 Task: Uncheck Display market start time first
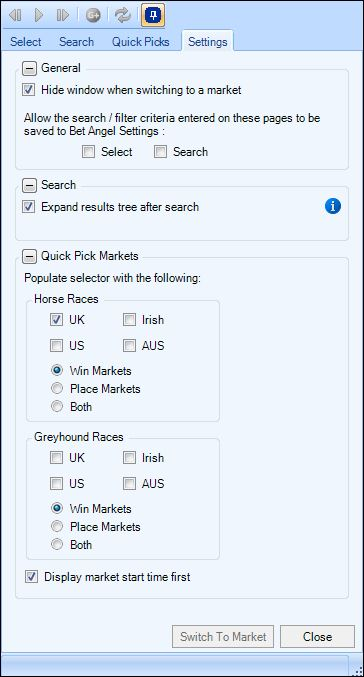(31, 577)
